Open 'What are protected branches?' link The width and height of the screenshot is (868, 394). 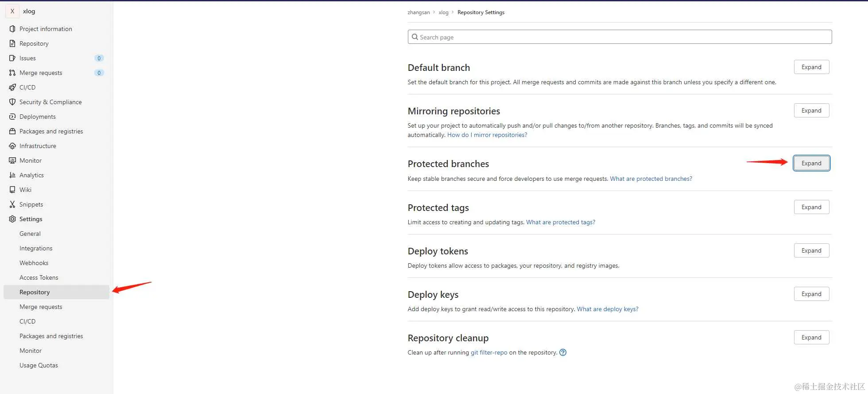coord(651,179)
